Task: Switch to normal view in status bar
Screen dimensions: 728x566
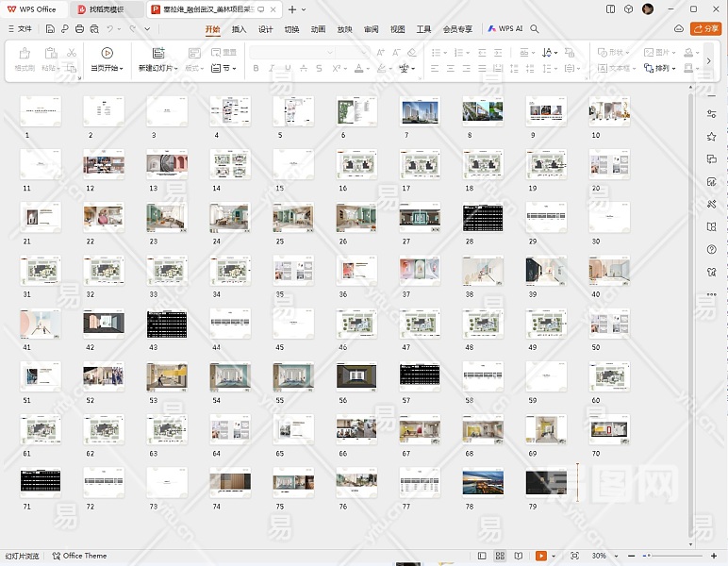Action: (483, 557)
